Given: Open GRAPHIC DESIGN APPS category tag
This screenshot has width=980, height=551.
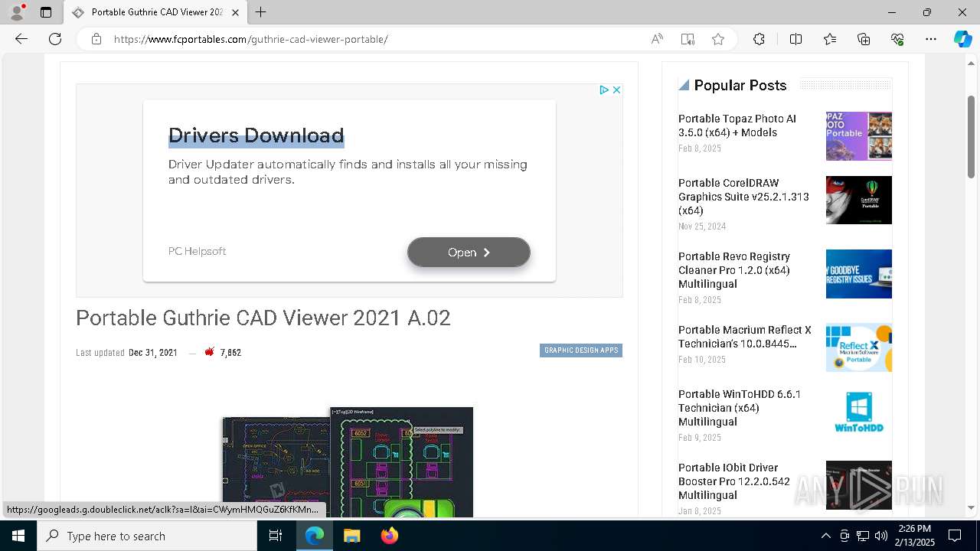Looking at the screenshot, I should [x=581, y=350].
